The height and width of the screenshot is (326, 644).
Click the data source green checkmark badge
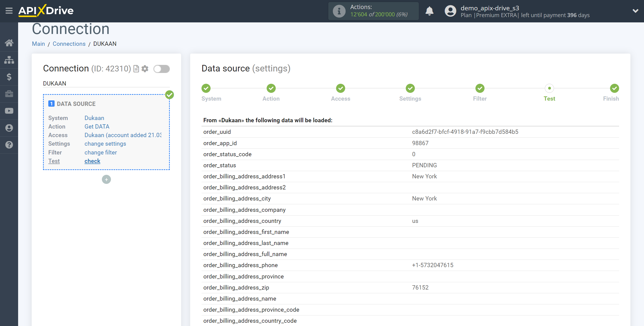[170, 95]
